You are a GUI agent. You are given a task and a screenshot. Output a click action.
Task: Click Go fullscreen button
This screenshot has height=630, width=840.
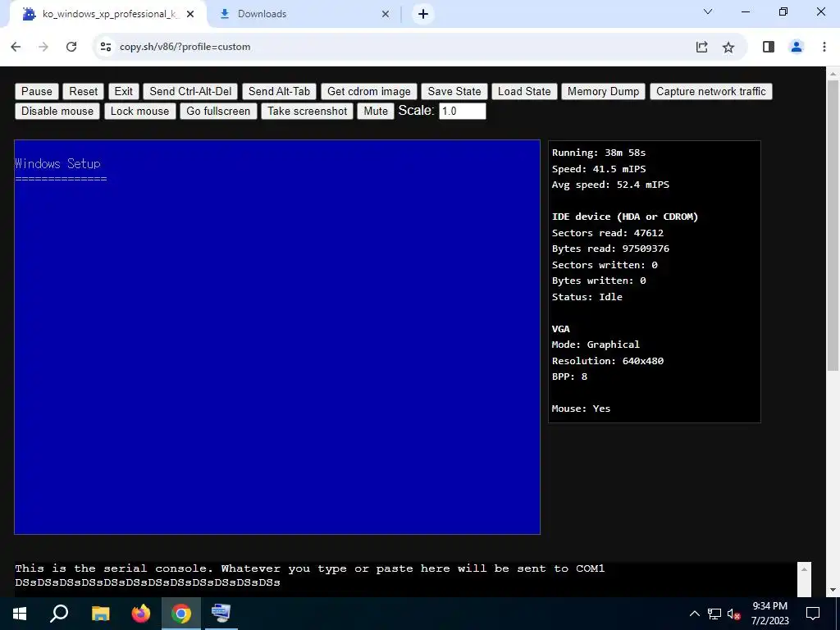click(x=218, y=111)
